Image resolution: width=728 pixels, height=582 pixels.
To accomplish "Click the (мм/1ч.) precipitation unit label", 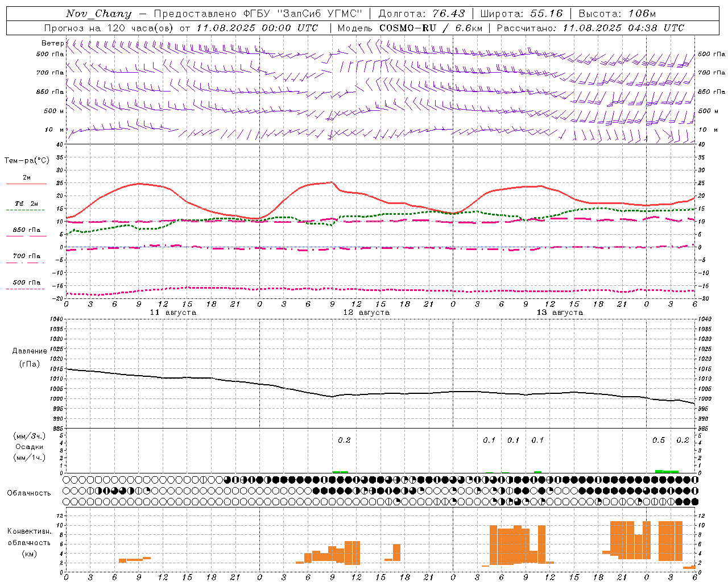I will [30, 458].
